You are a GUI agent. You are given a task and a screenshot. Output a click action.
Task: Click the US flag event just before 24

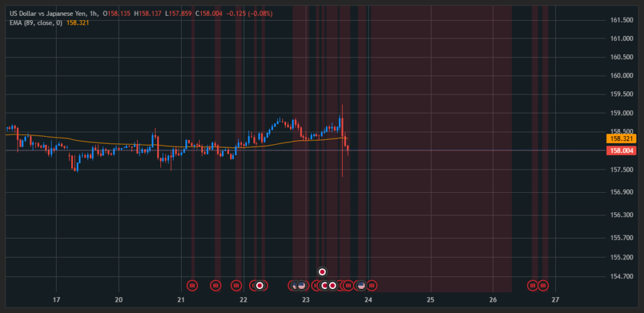click(361, 285)
